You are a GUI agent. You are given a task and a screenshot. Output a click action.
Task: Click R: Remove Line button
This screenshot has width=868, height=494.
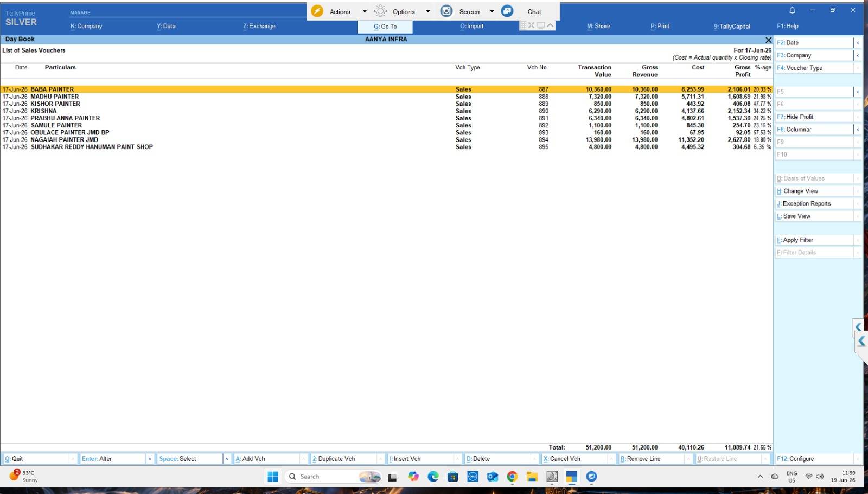pos(652,459)
